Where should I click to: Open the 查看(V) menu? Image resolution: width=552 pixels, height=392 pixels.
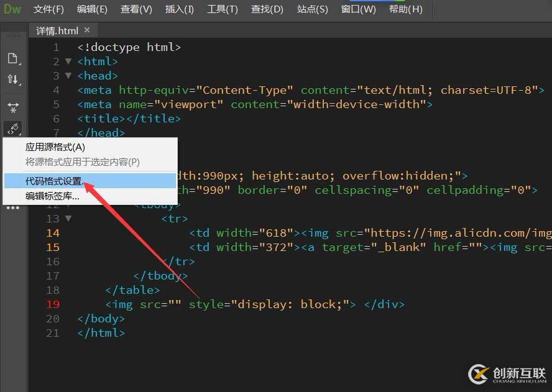click(136, 9)
